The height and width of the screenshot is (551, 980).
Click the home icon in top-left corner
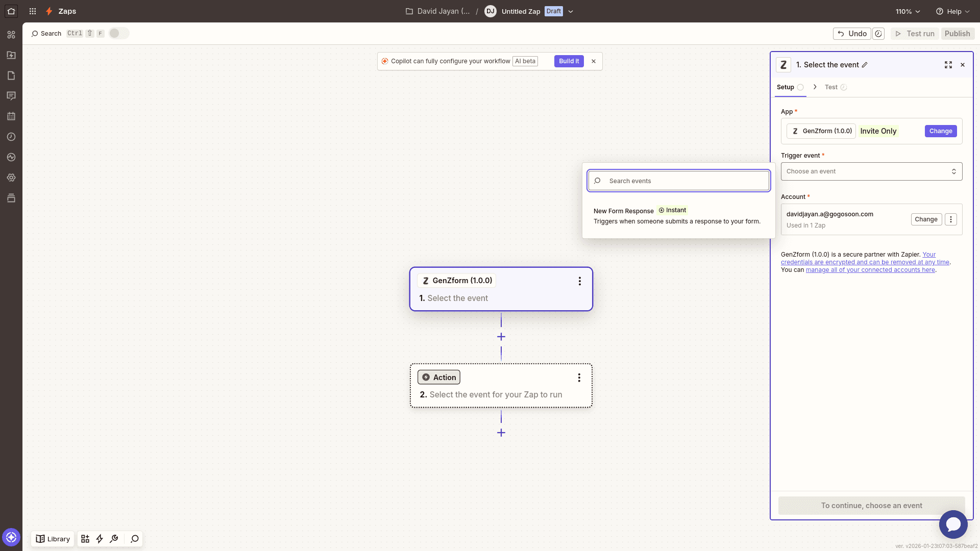(x=11, y=11)
